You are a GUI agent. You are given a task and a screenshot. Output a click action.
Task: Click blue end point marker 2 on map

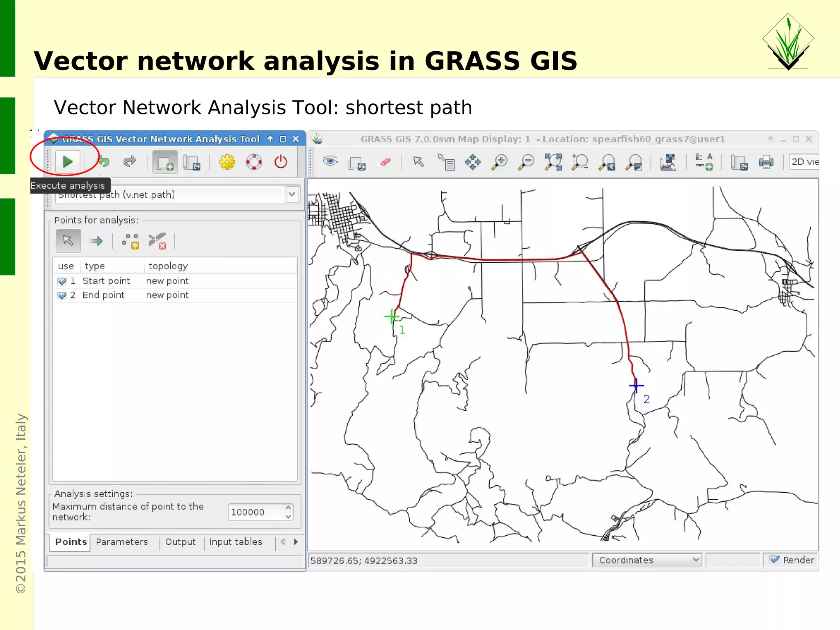point(636,385)
